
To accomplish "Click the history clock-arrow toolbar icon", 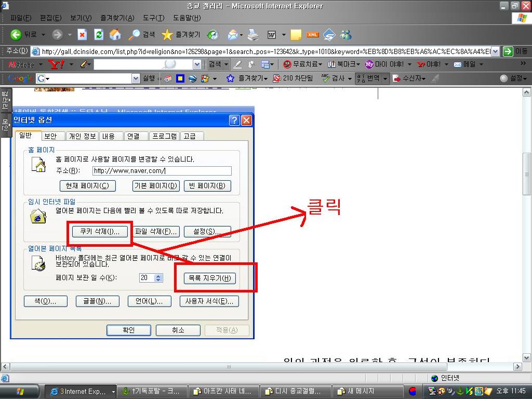I will point(212,35).
